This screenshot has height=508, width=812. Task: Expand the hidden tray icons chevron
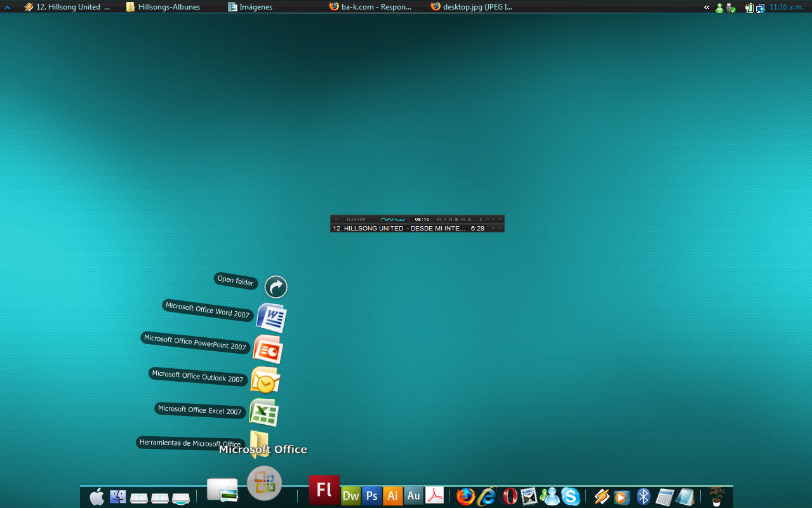[x=707, y=8]
